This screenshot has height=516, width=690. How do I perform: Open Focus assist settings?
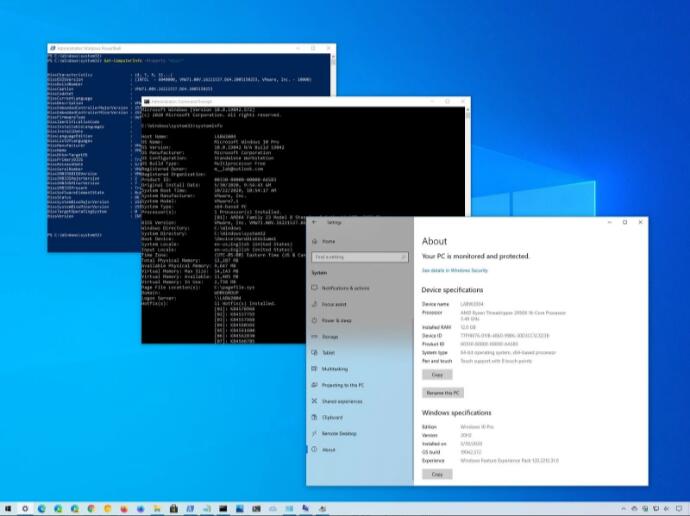click(329, 304)
